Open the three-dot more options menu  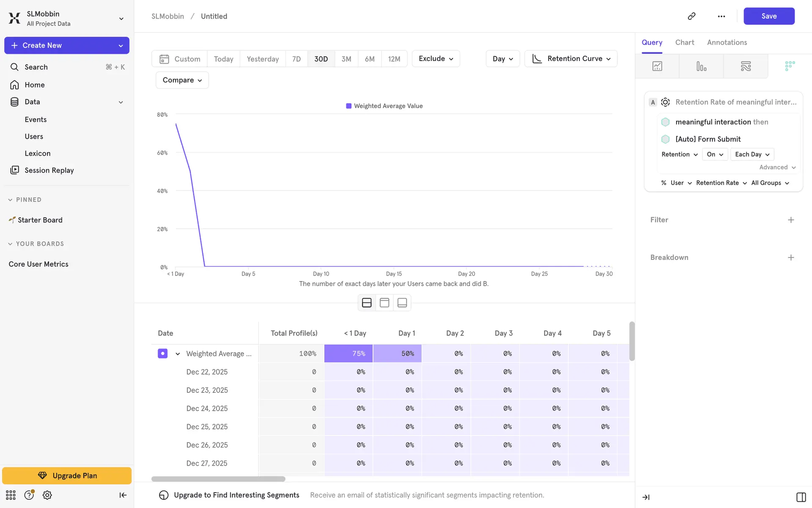click(721, 16)
